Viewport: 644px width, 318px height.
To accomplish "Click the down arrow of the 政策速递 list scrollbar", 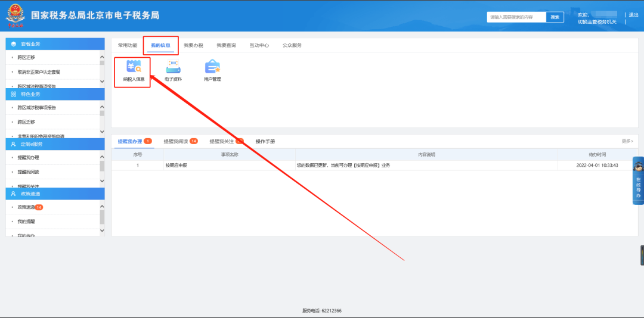I will [x=103, y=230].
